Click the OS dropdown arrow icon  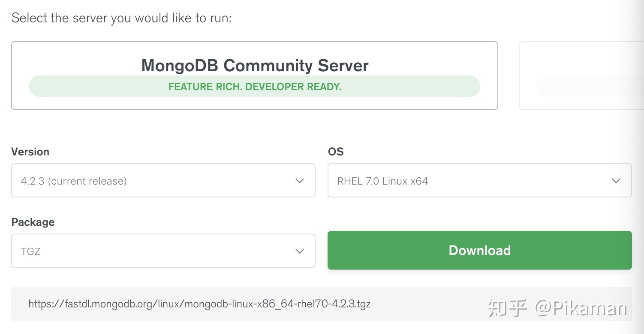click(616, 181)
